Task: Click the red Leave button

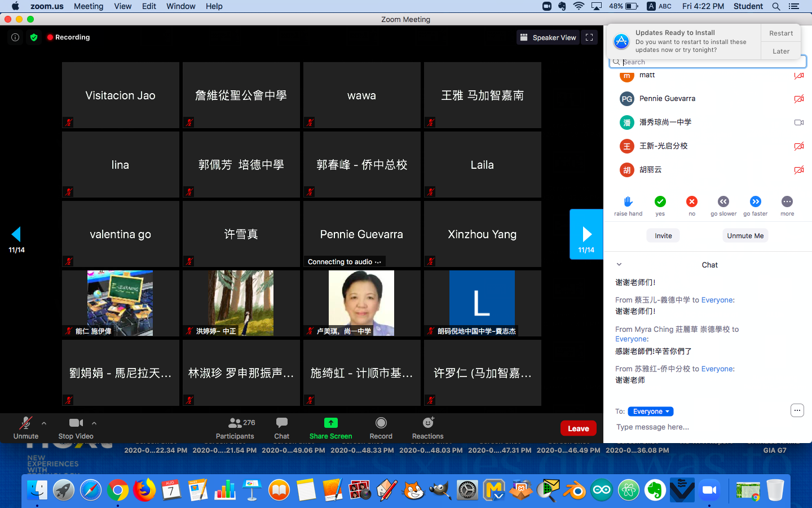Action: [578, 428]
